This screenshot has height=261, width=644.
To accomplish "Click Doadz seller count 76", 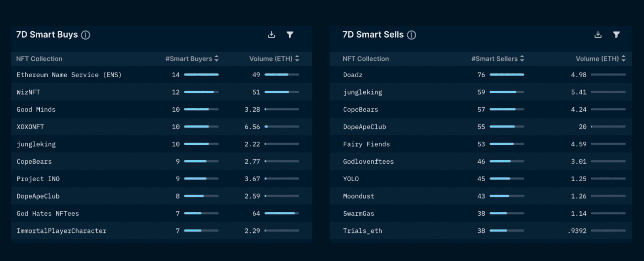I will pos(481,75).
